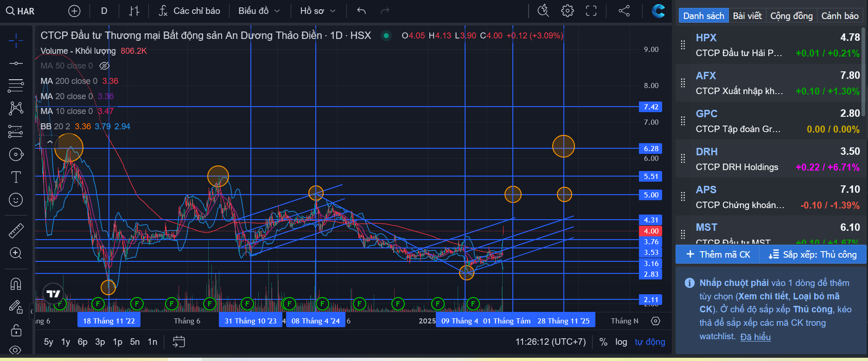Undo the last chart action
The height and width of the screenshot is (361, 868).
(362, 11)
